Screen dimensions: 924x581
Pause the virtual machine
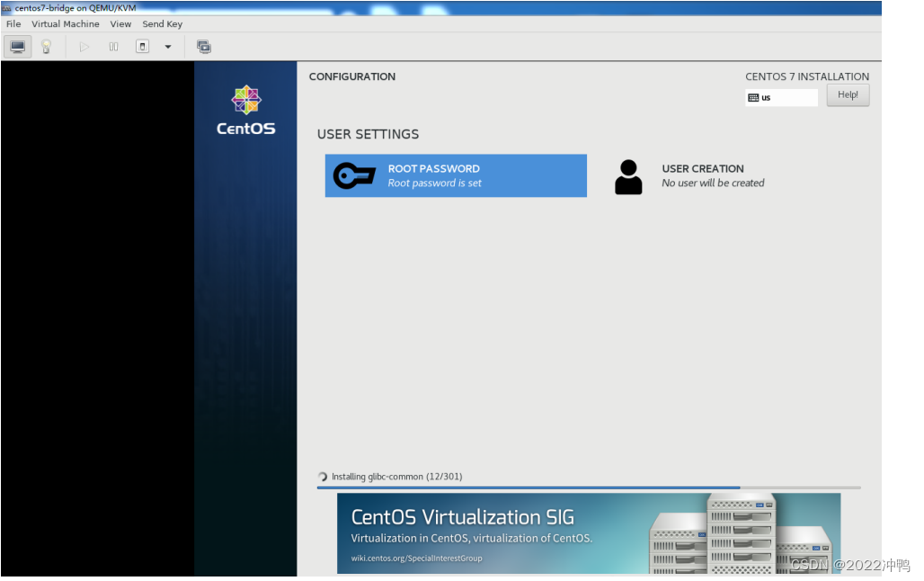(x=114, y=47)
